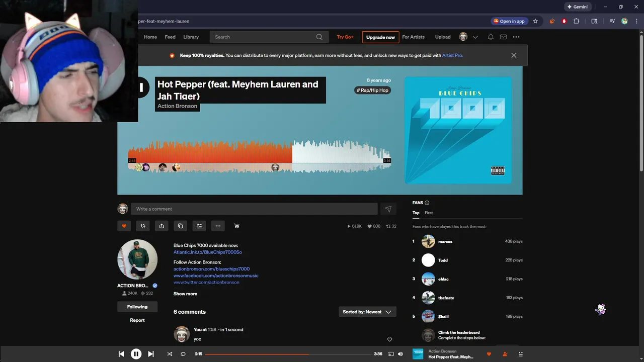Image resolution: width=644 pixels, height=362 pixels.
Task: Switch to the First fans tab
Action: point(429,213)
